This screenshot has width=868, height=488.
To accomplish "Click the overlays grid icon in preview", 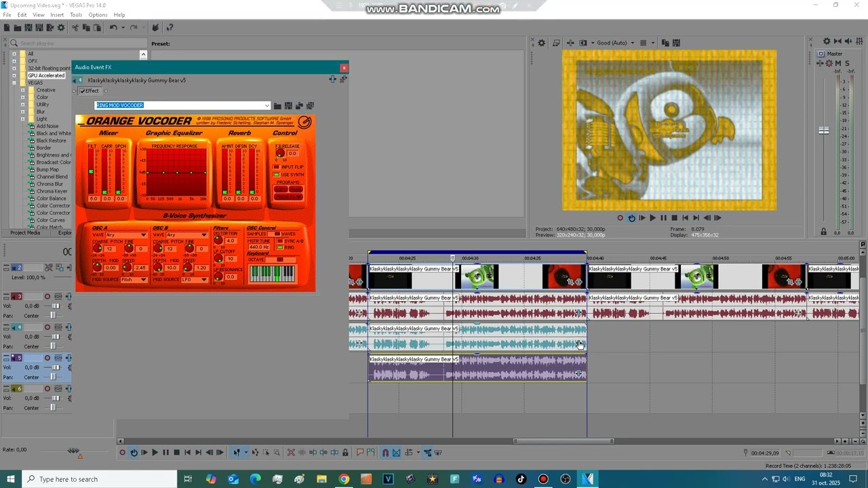I will [643, 43].
